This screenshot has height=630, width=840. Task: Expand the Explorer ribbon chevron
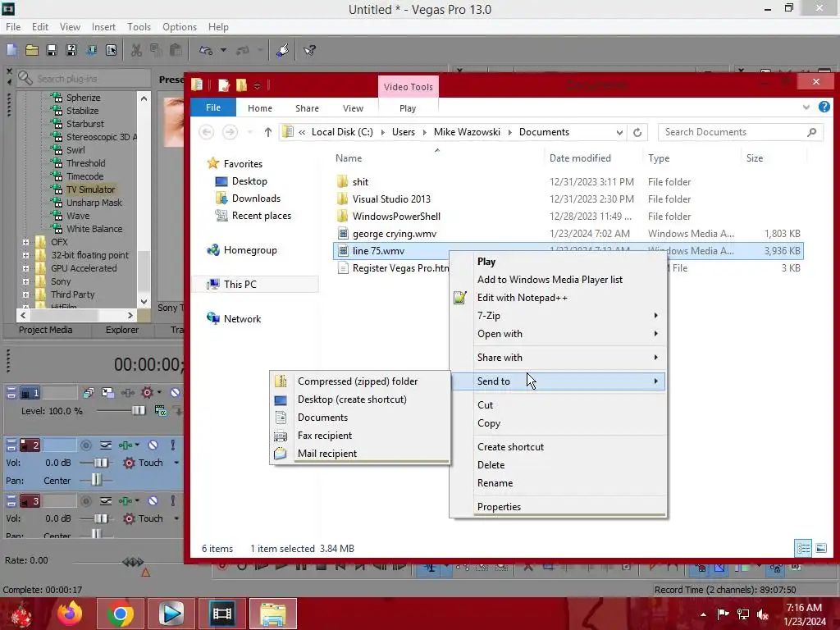pyautogui.click(x=806, y=107)
